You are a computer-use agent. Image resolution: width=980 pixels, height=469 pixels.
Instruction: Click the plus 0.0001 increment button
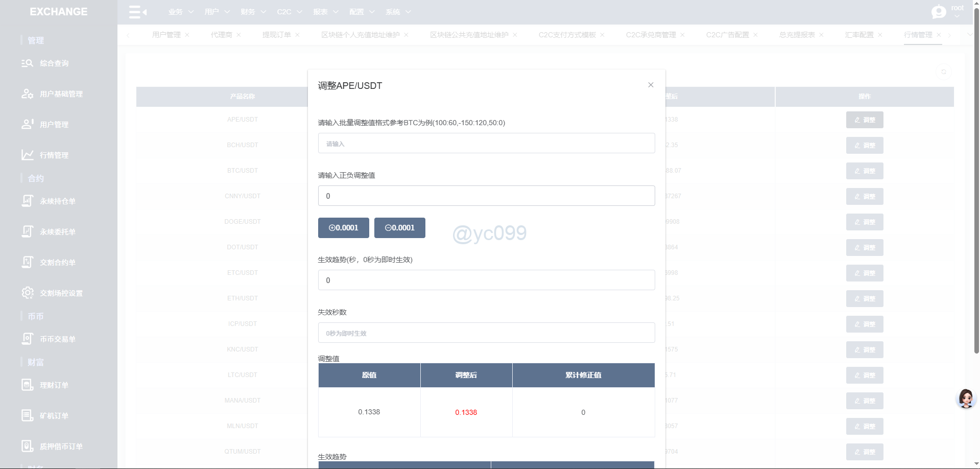pos(343,228)
